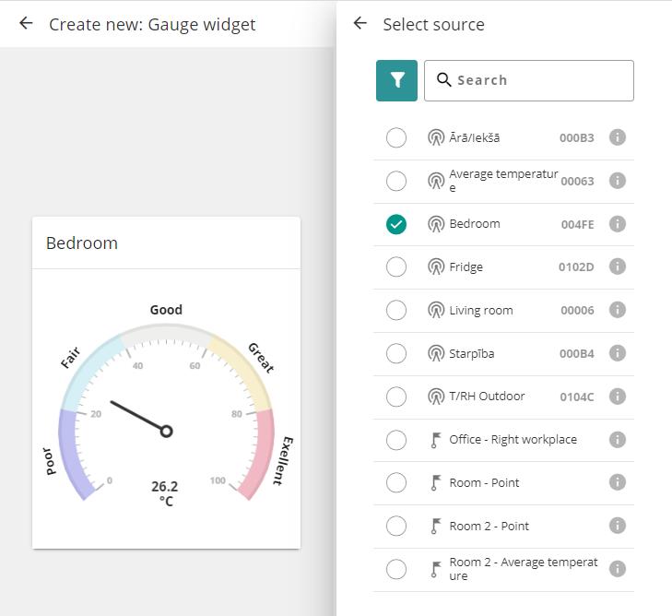
Task: Click back arrow beside Create new: Gauge widget
Action: [26, 24]
